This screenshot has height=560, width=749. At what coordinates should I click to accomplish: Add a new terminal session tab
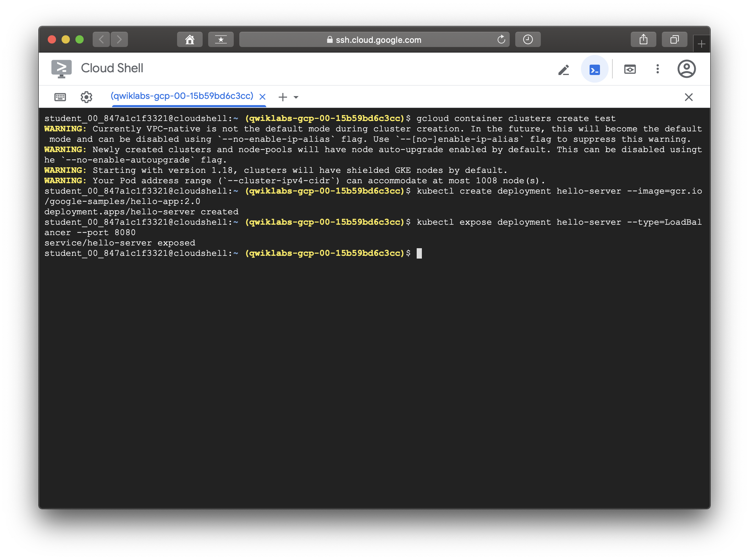click(x=283, y=97)
